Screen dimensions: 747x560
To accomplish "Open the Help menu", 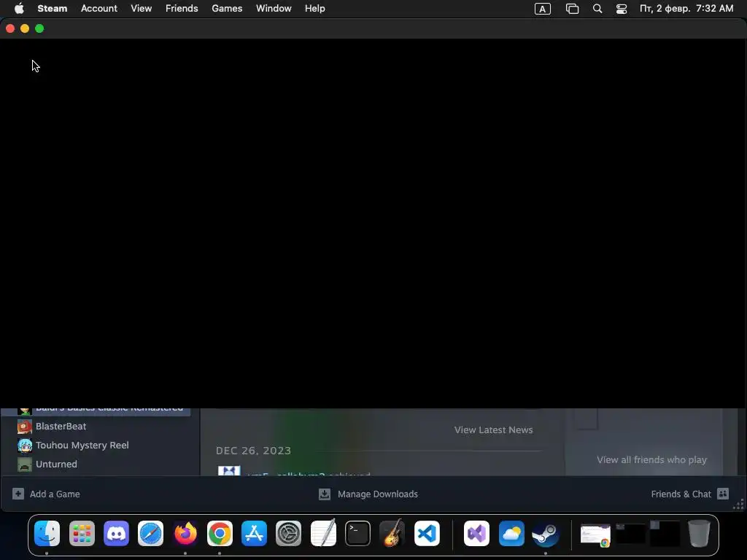I will click(315, 9).
